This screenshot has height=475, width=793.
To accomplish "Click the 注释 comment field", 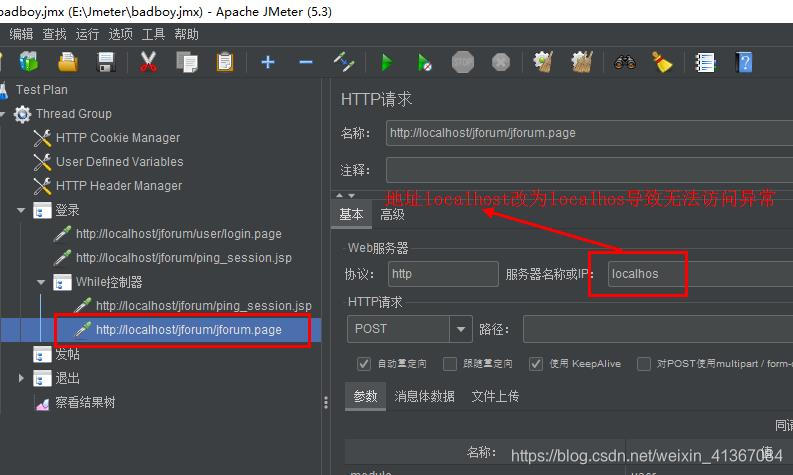I will [x=589, y=170].
